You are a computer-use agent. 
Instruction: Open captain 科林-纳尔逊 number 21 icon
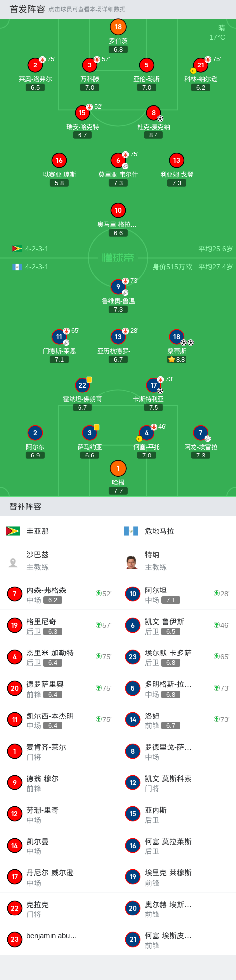(x=201, y=65)
